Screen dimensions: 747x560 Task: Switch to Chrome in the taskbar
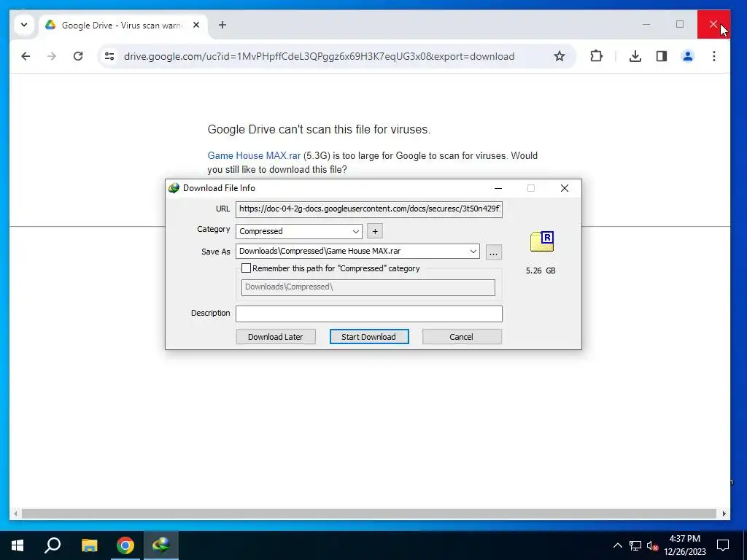[x=125, y=545]
